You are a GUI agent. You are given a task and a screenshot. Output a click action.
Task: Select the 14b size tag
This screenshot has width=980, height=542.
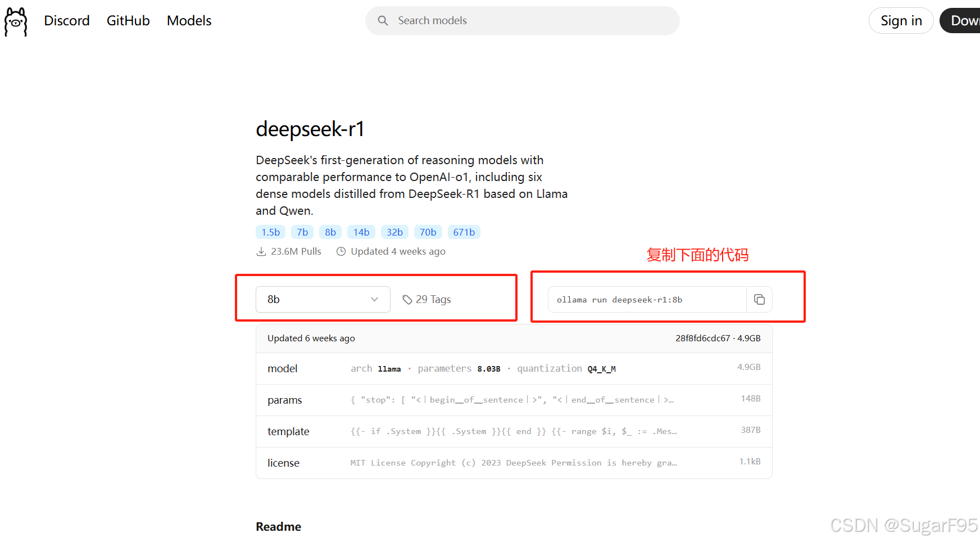point(361,232)
